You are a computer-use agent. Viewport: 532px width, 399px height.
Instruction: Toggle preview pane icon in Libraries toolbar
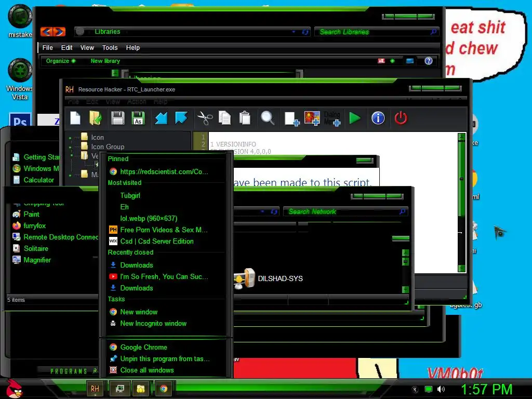pyautogui.click(x=410, y=61)
